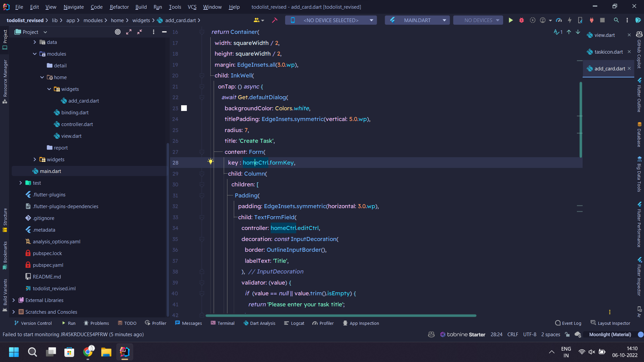
Task: Collapse the modules folder
Action: (35, 54)
